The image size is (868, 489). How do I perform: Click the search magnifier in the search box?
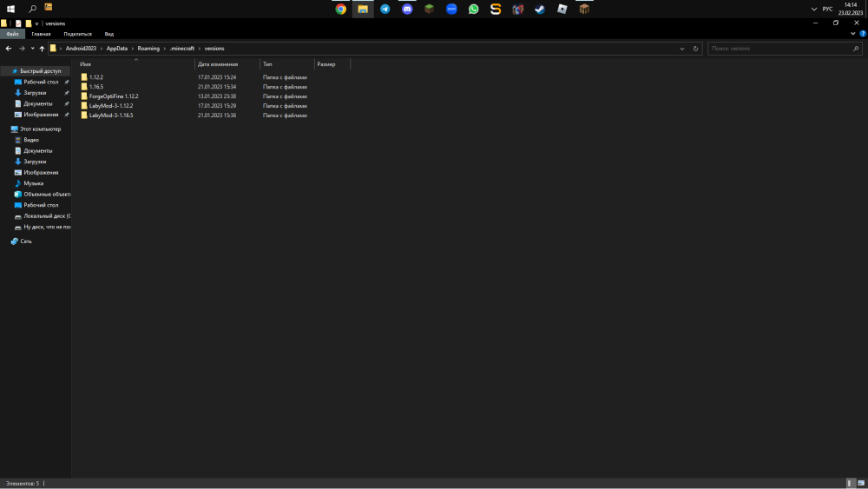pos(855,49)
